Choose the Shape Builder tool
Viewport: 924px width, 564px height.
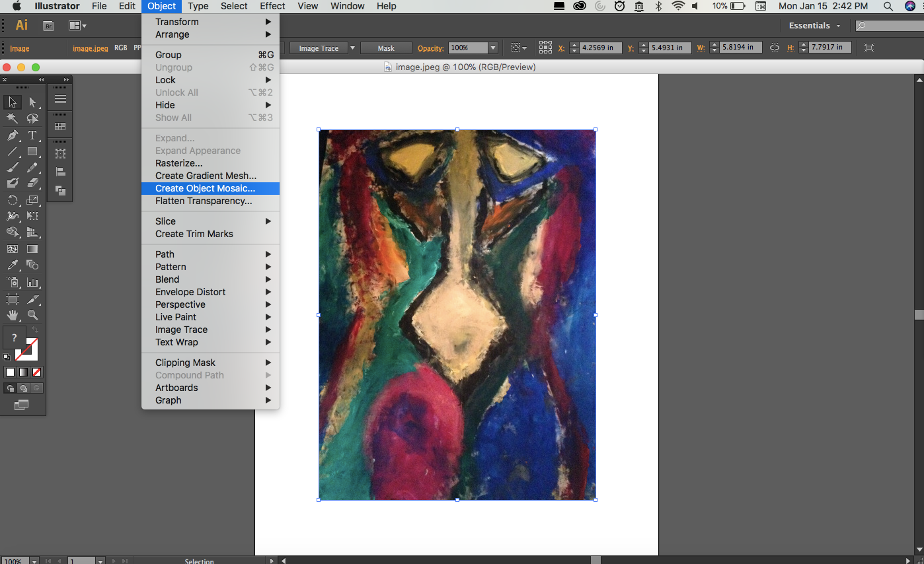tap(12, 232)
